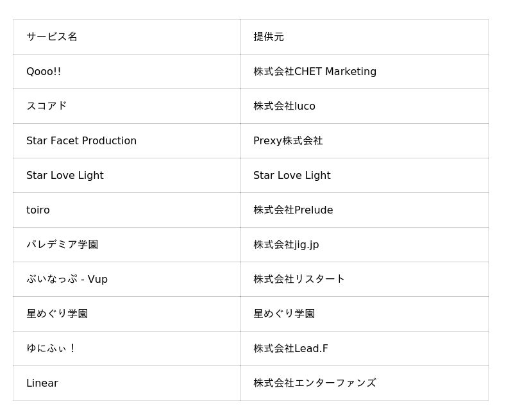This screenshot has width=513, height=420.
Task: Click Star Love Light provider cell
Action: pos(292,175)
